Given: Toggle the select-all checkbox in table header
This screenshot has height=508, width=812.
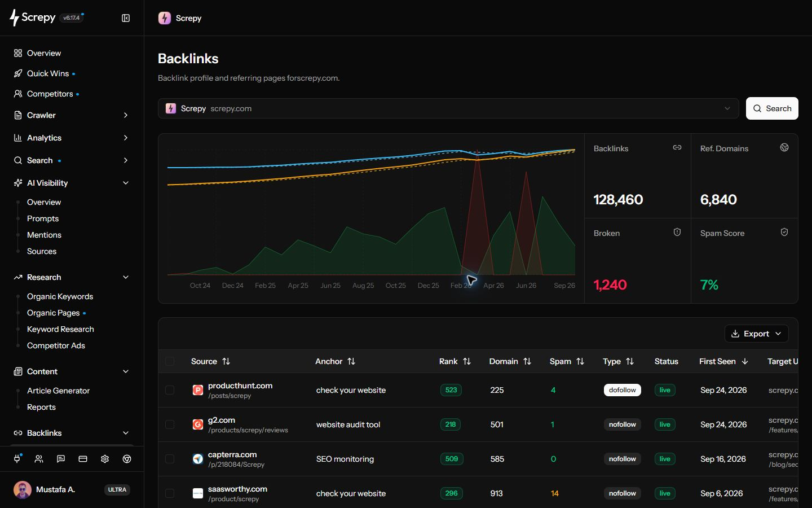Looking at the screenshot, I should (x=170, y=361).
